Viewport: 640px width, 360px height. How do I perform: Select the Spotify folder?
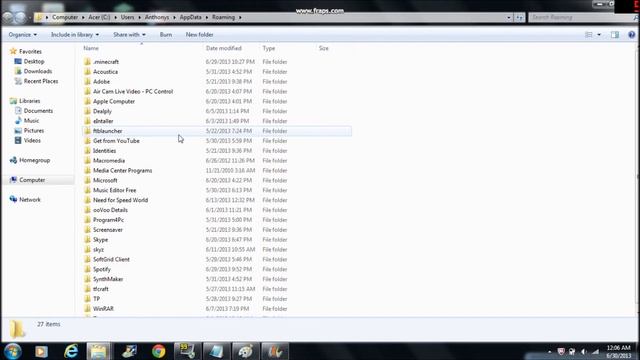pyautogui.click(x=102, y=269)
